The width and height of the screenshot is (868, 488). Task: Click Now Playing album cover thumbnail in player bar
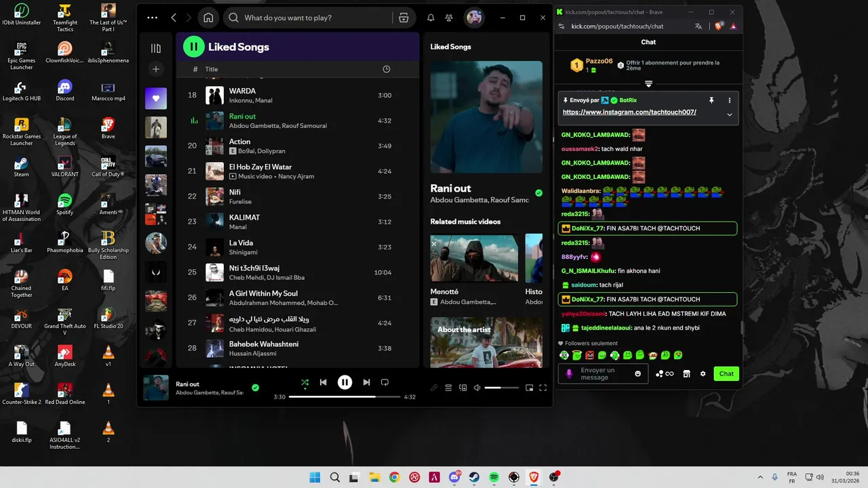click(x=156, y=388)
